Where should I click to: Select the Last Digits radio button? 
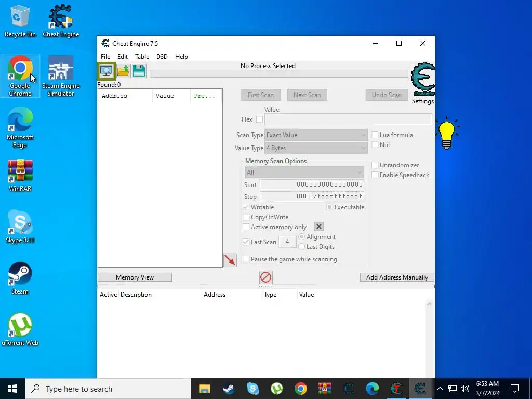point(301,247)
